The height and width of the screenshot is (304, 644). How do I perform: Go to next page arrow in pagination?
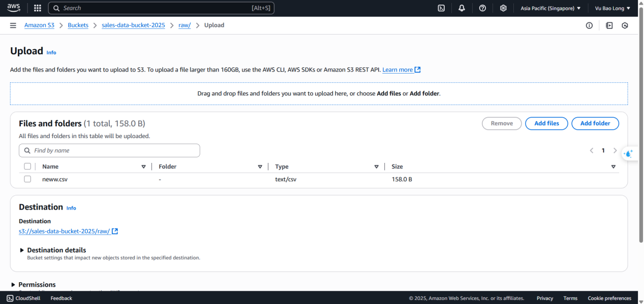pos(615,150)
